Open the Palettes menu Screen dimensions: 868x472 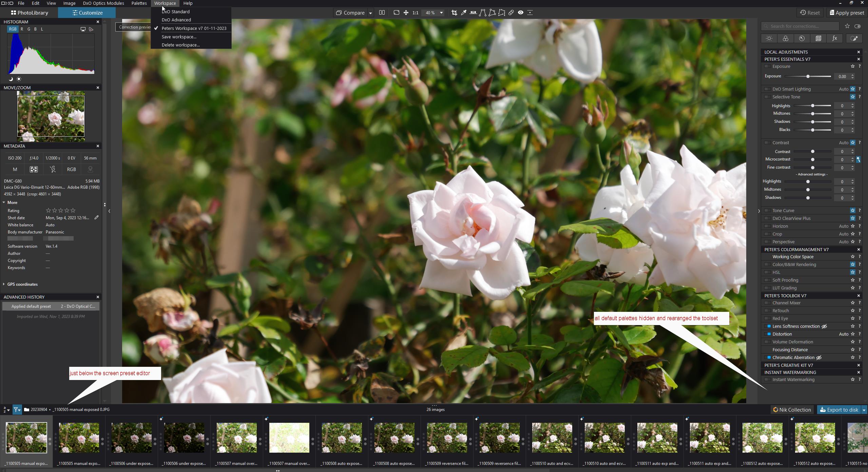click(139, 3)
